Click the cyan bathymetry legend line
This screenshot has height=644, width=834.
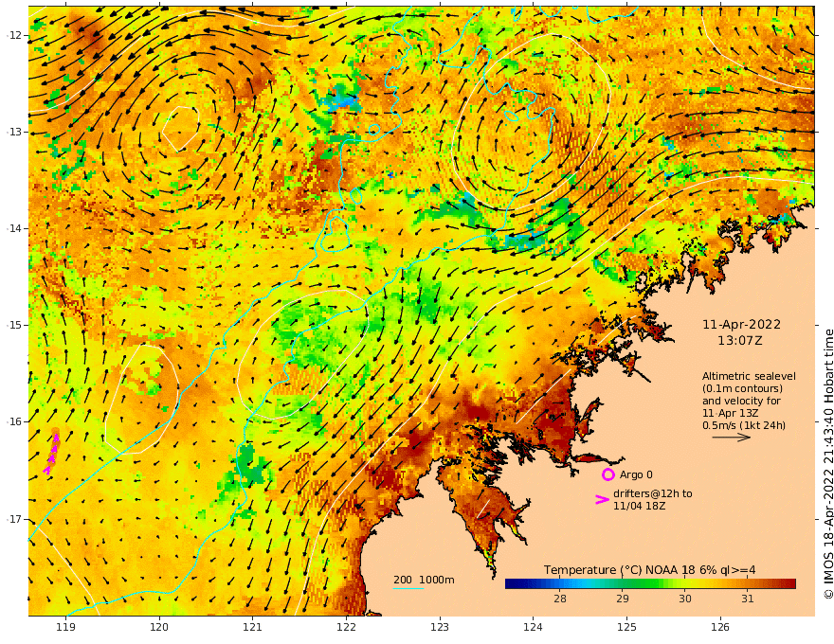click(x=408, y=588)
